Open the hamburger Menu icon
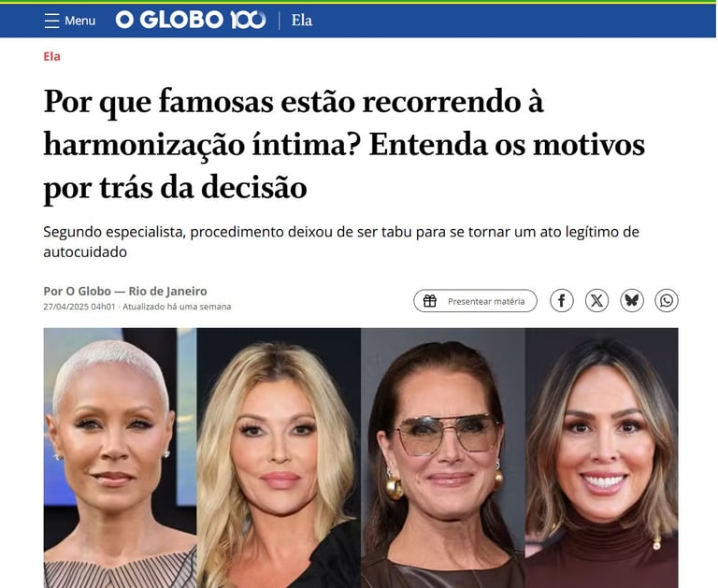This screenshot has height=588, width=718. 51,21
